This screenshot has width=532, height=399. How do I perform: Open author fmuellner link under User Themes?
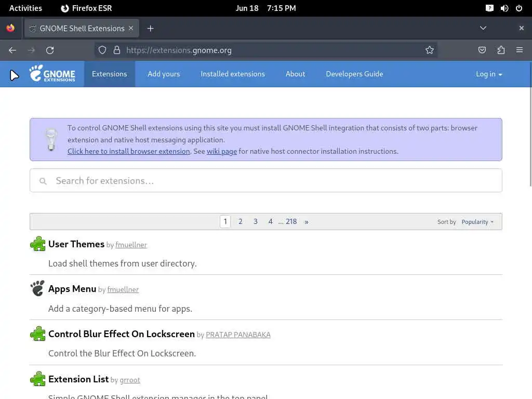[131, 245]
